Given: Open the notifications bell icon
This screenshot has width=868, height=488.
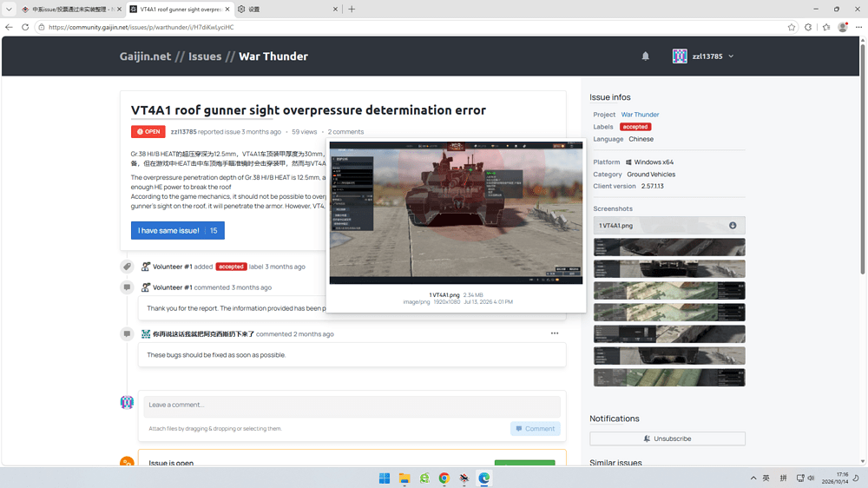Looking at the screenshot, I should click(x=646, y=56).
